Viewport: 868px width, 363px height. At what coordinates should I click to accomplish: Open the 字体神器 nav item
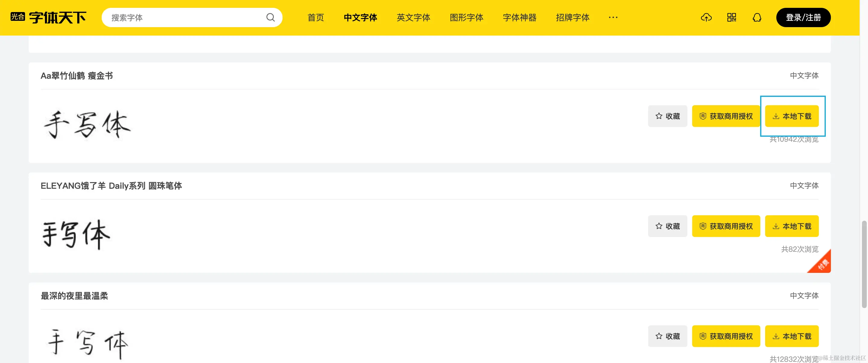pos(519,17)
